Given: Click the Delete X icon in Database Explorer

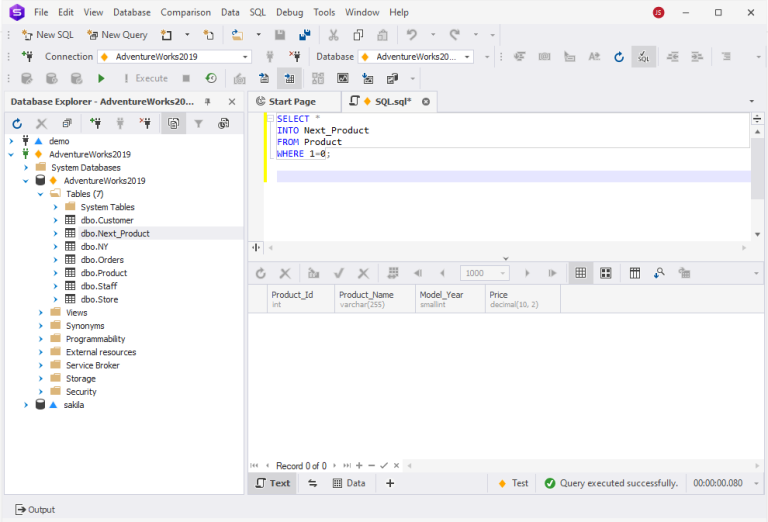Looking at the screenshot, I should tap(42, 124).
